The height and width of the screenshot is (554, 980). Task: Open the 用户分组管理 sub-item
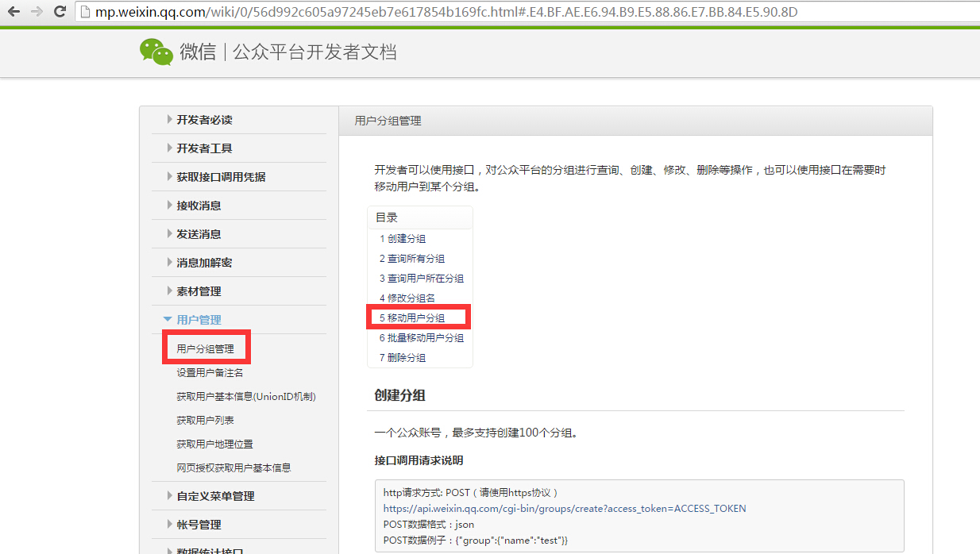pyautogui.click(x=205, y=348)
